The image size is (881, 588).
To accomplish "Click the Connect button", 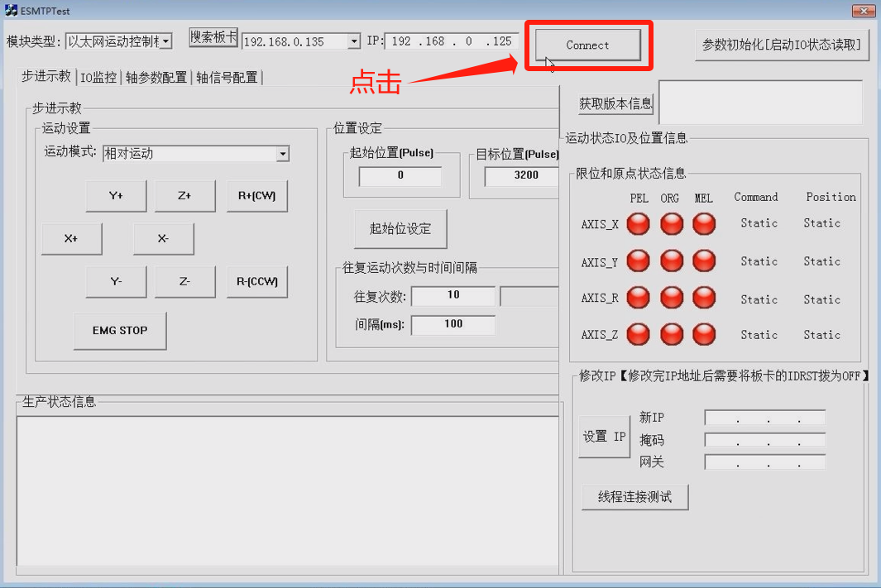I will coord(587,45).
